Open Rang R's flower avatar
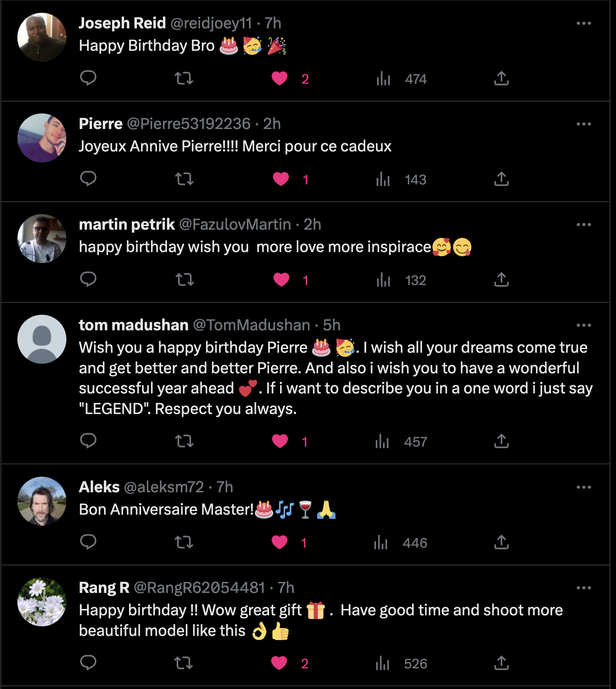Viewport: 616px width, 689px height. 42,602
